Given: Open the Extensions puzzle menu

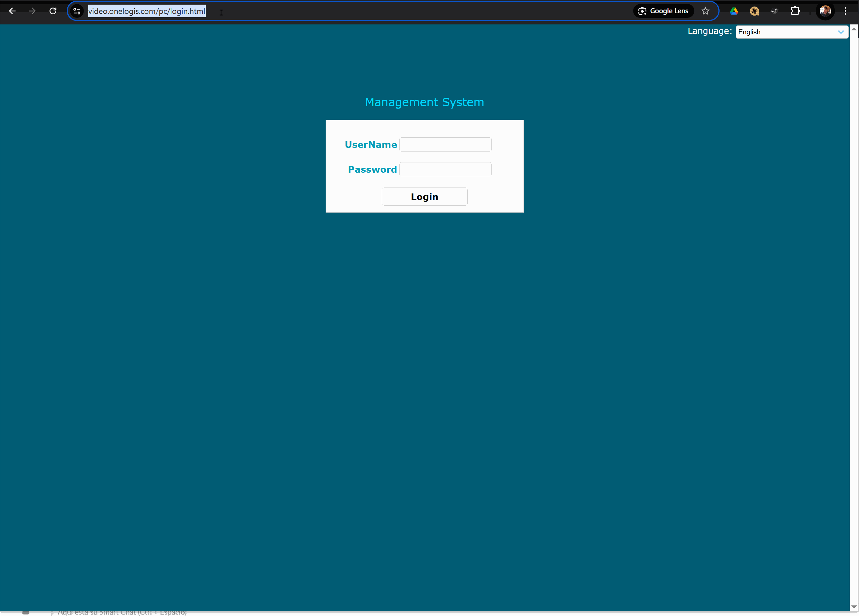Looking at the screenshot, I should coord(795,11).
